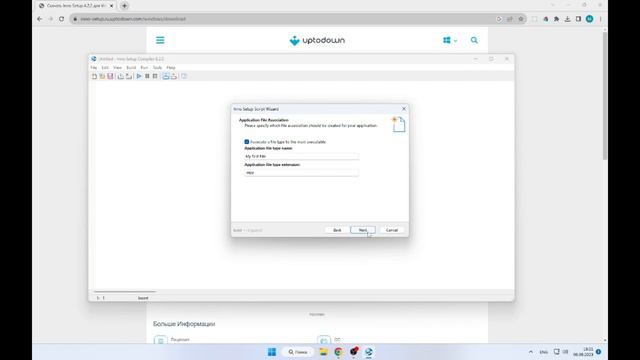This screenshot has width=640, height=360.
Task: Click the Pause toolbar icon
Action: point(147,76)
